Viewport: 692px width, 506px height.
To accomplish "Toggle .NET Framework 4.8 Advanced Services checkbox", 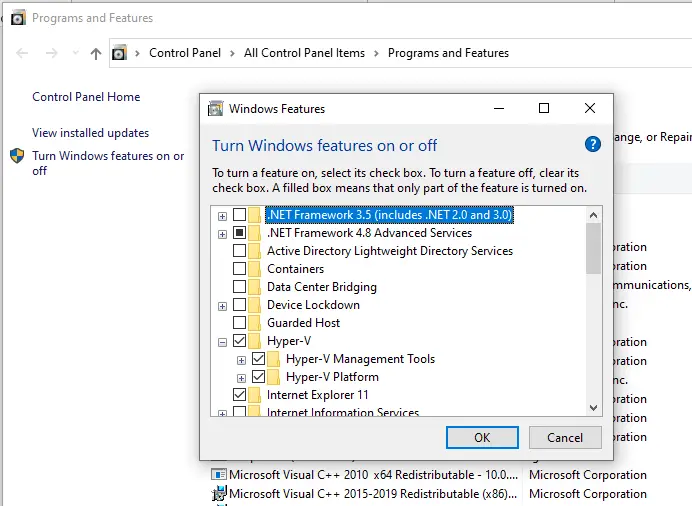I will pyautogui.click(x=239, y=232).
